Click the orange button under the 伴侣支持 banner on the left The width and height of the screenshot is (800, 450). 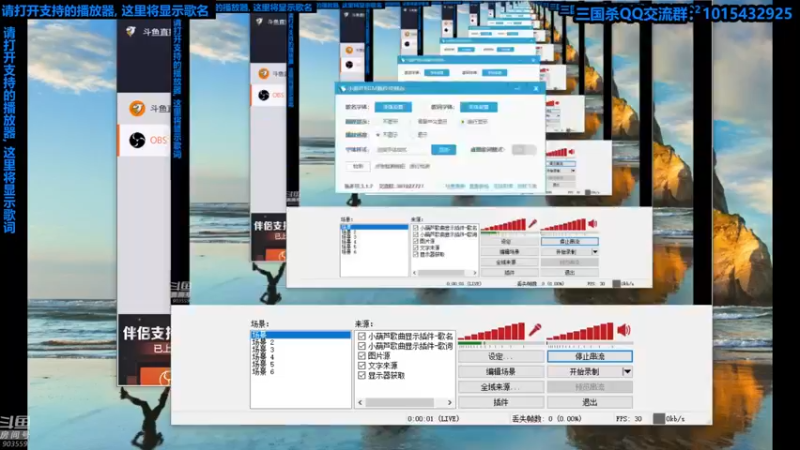point(156,377)
